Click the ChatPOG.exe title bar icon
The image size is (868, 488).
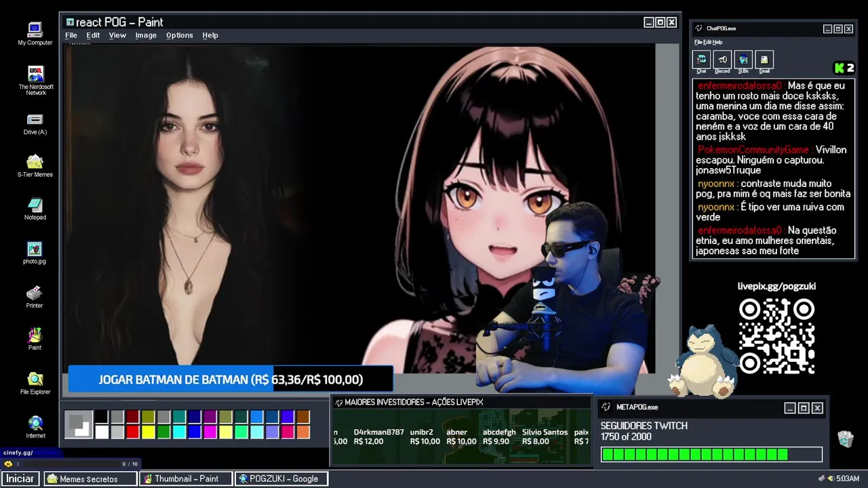click(699, 28)
